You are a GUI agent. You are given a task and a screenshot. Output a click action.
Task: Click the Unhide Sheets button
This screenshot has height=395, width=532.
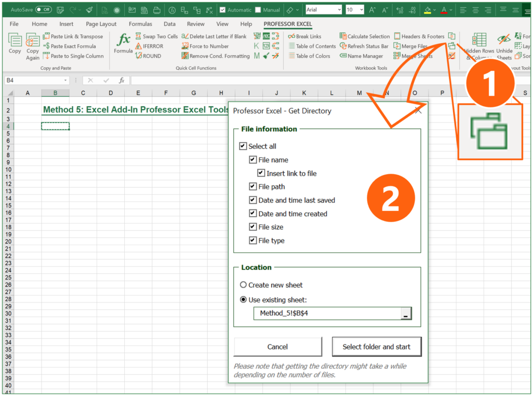pos(503,46)
